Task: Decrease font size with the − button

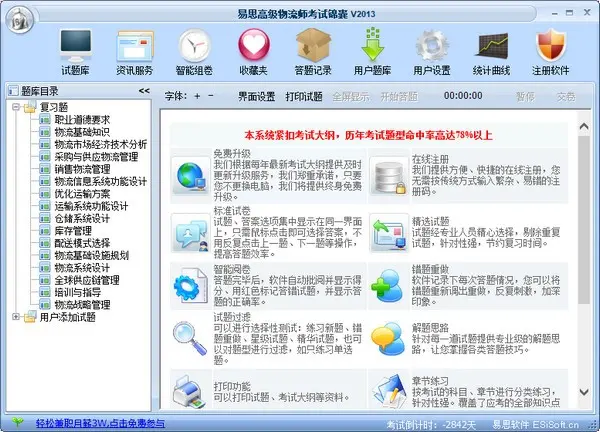Action: [210, 96]
